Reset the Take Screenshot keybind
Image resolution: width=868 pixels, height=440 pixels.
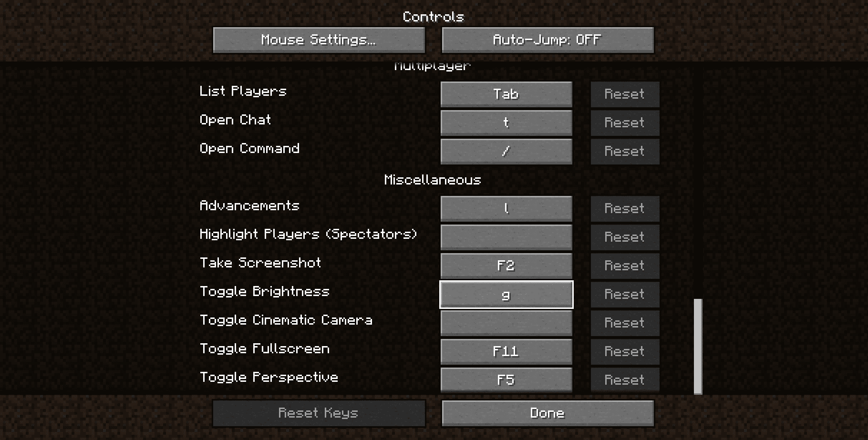[x=625, y=266]
